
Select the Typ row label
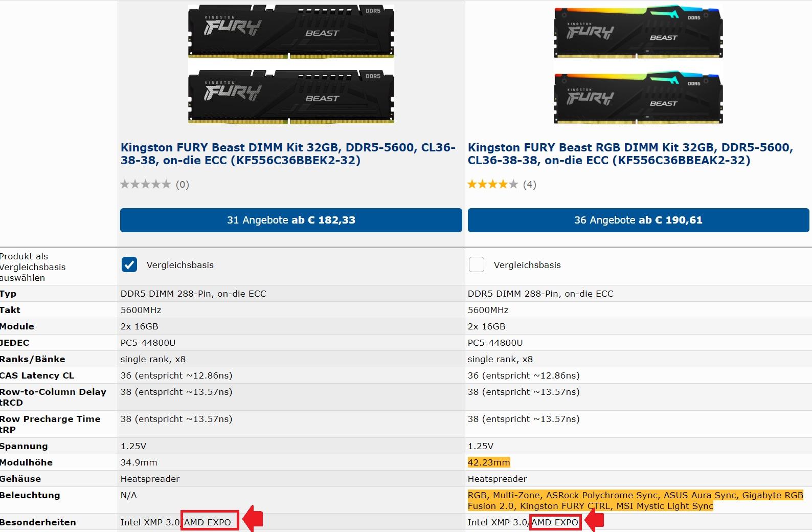click(8, 294)
